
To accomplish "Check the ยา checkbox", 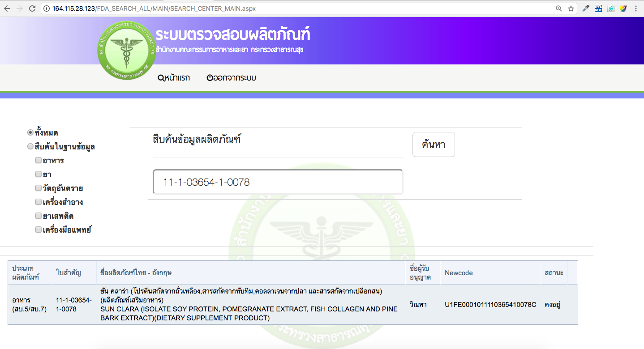I will [x=39, y=174].
